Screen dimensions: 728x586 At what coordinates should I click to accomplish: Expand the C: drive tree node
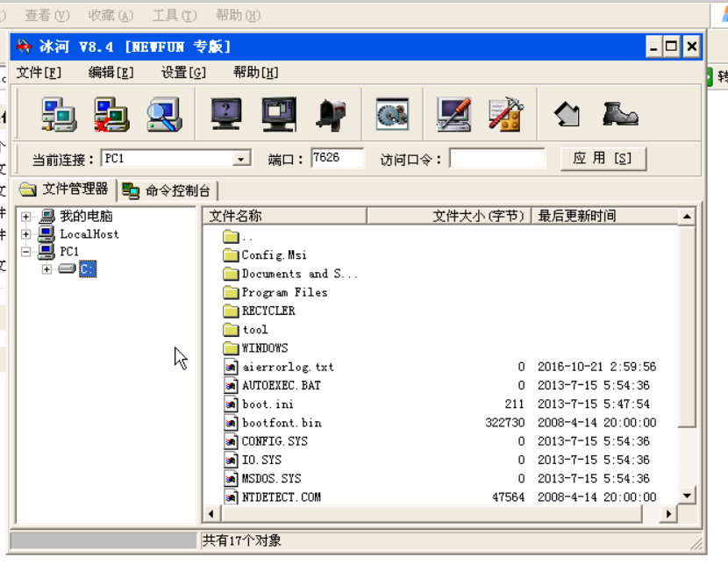point(46,269)
